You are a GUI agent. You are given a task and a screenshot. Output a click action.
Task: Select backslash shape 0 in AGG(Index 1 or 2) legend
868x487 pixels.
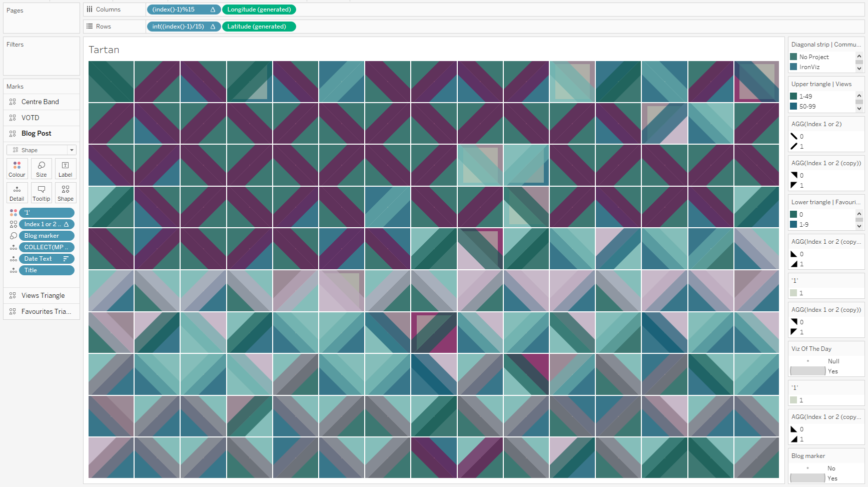point(794,136)
